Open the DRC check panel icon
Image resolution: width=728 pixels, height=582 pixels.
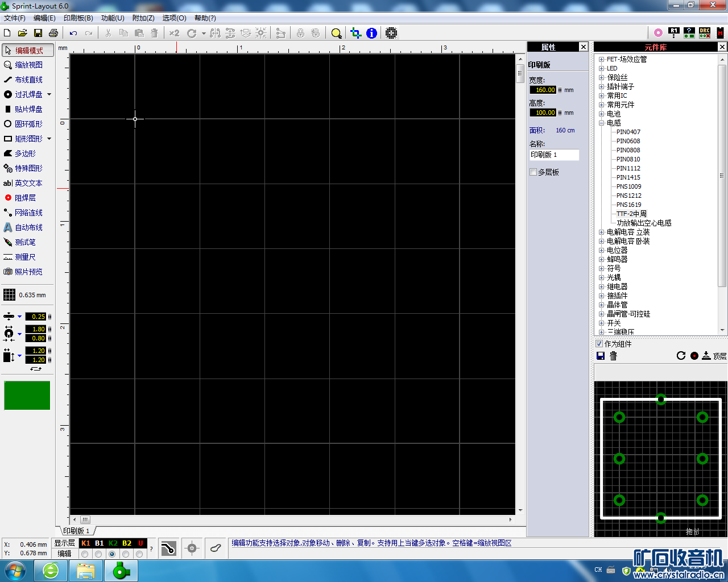click(x=705, y=33)
